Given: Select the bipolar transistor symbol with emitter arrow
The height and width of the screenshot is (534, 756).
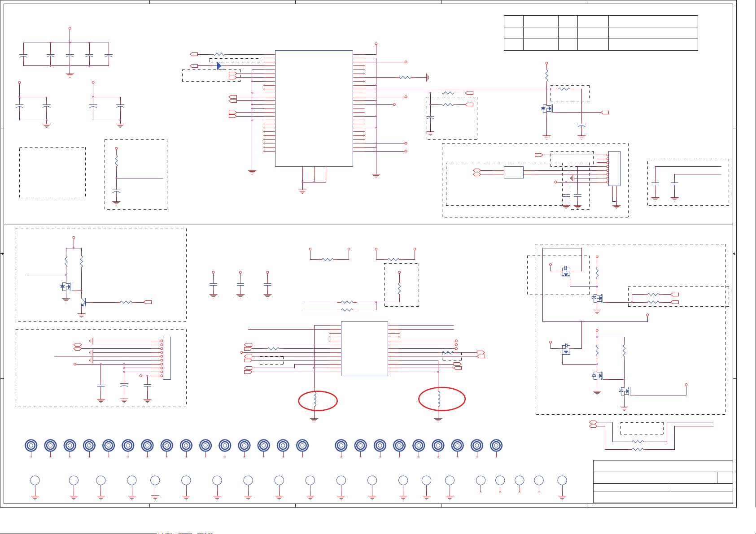Looking at the screenshot, I should (83, 303).
